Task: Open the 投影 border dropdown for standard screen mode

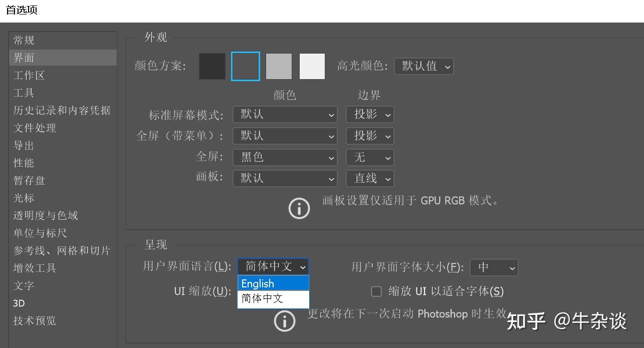Action: pos(369,114)
